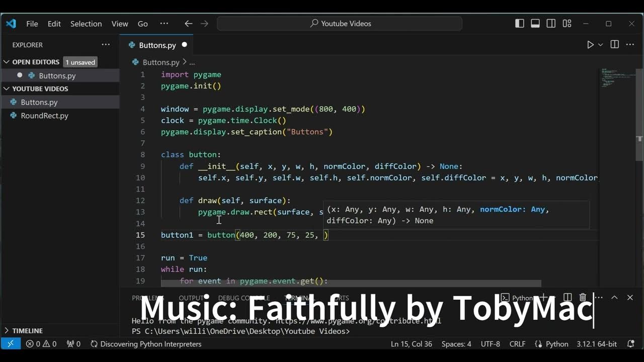Click the editor horizontal scrollbar
Image resolution: width=644 pixels, height=362 pixels.
[x=351, y=284]
